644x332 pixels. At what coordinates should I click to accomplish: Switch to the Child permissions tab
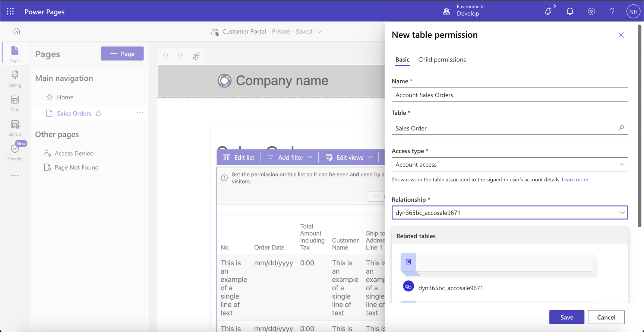(x=442, y=59)
